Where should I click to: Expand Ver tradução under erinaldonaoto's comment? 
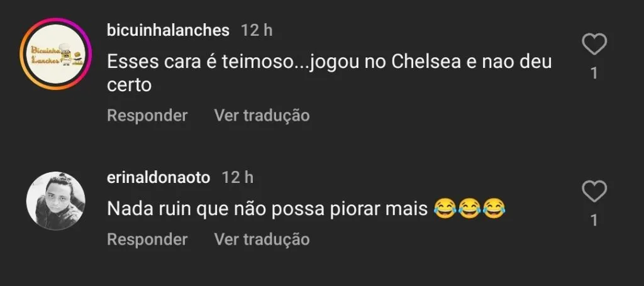click(x=262, y=239)
